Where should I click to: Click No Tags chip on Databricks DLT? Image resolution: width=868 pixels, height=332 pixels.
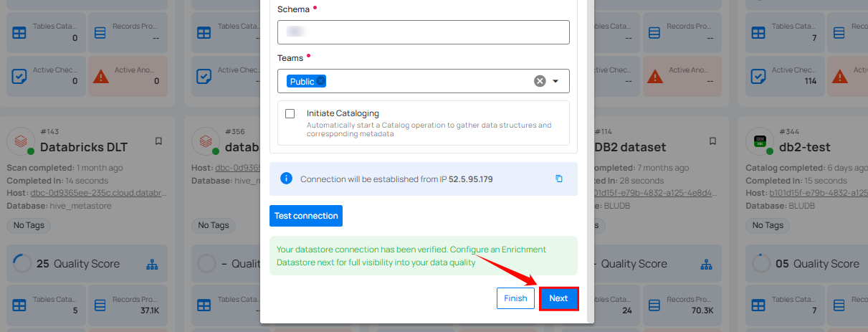pyautogui.click(x=29, y=225)
